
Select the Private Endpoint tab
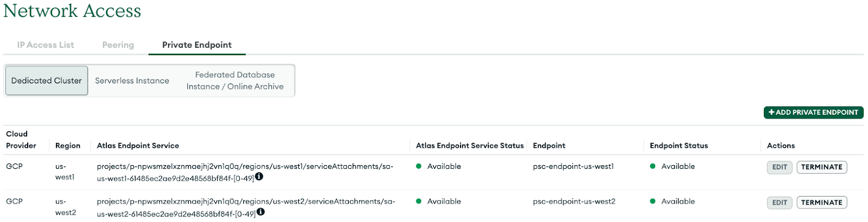197,45
